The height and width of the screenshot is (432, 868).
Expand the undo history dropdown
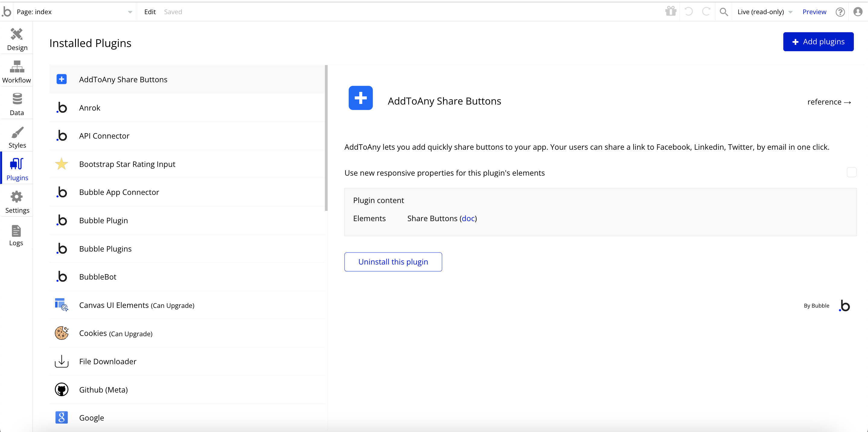click(690, 11)
